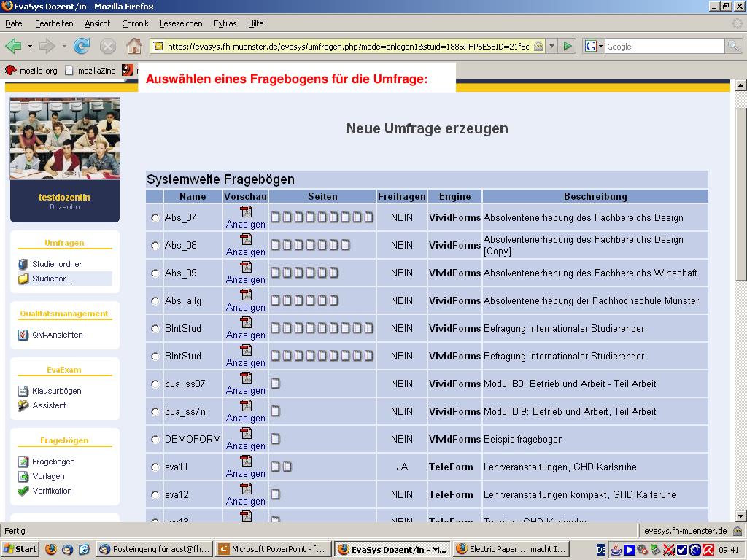747x560 pixels.
Task: Open the Datei menu
Action: pyautogui.click(x=15, y=23)
